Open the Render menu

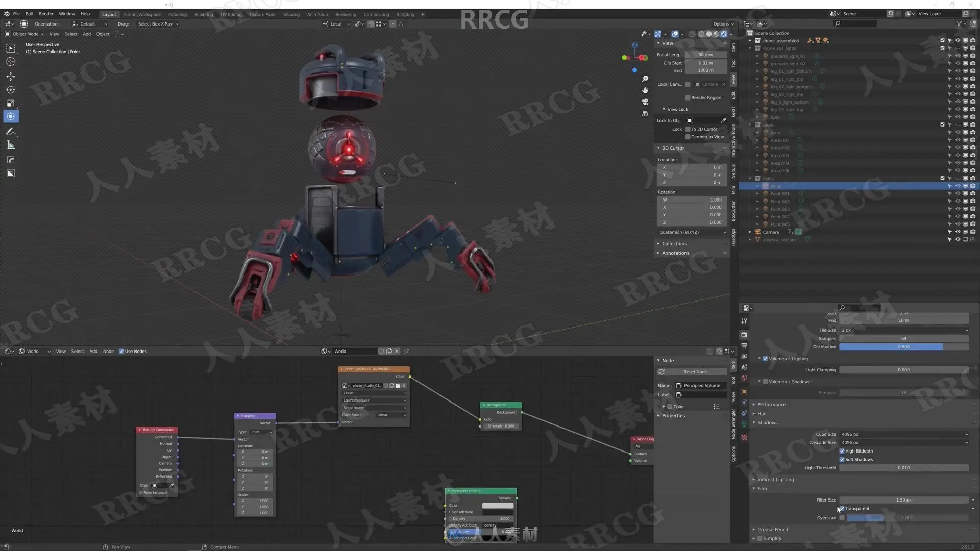click(x=46, y=14)
